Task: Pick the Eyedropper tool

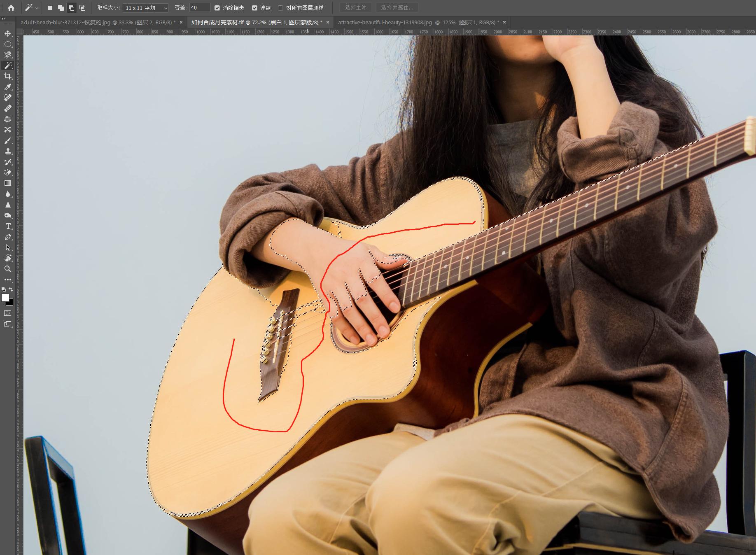Action: pyautogui.click(x=7, y=87)
